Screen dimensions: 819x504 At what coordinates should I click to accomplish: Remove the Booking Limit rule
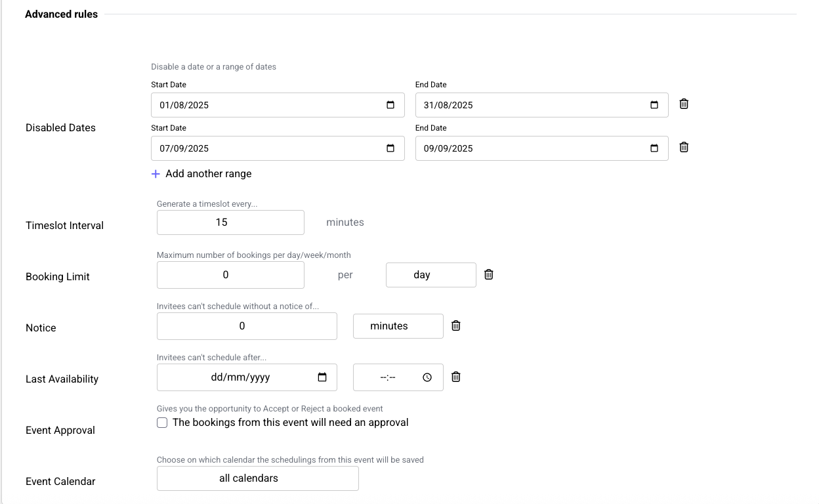(x=489, y=275)
